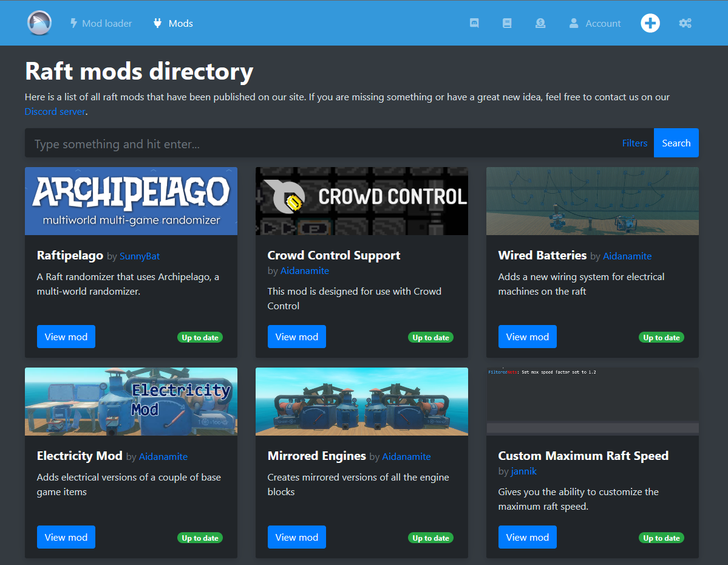
Task: Open the Mirrored Engines banner image
Action: click(x=362, y=402)
